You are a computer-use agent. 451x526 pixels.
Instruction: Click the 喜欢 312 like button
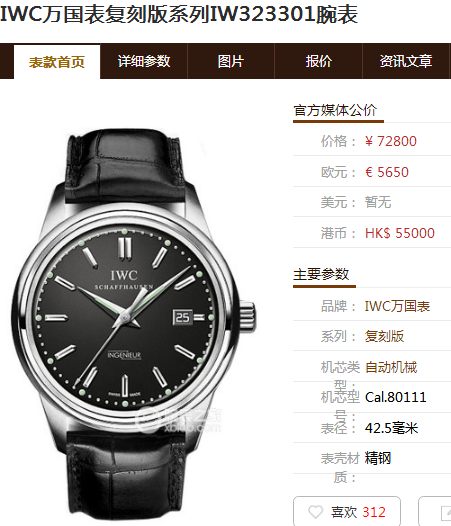point(347,512)
